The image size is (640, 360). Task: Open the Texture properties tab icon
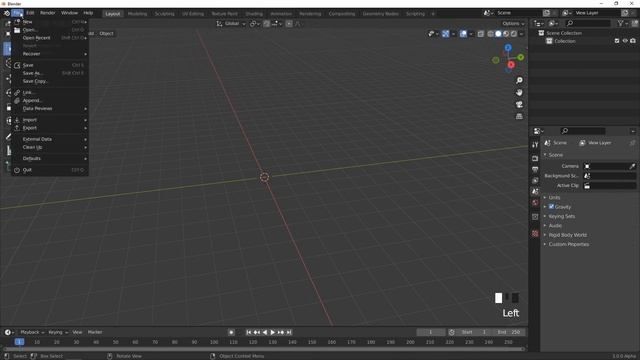[x=535, y=233]
